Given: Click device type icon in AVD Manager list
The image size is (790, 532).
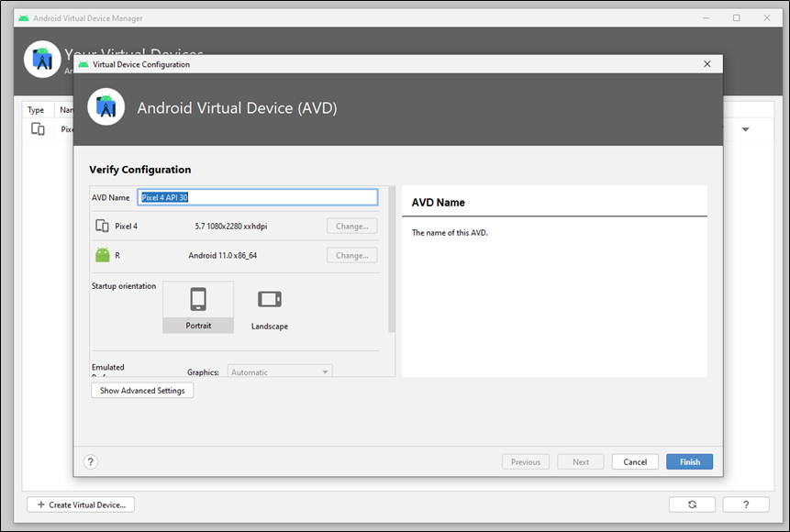Looking at the screenshot, I should (x=38, y=129).
